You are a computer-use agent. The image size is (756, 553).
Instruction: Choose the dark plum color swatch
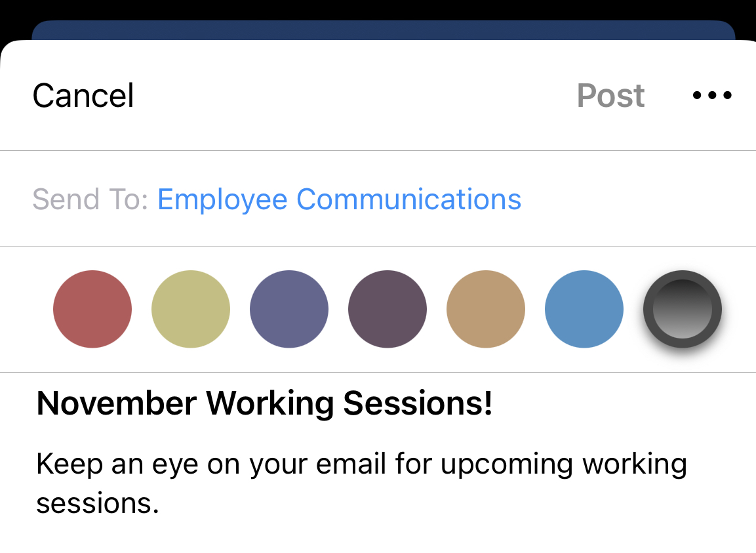tap(388, 309)
